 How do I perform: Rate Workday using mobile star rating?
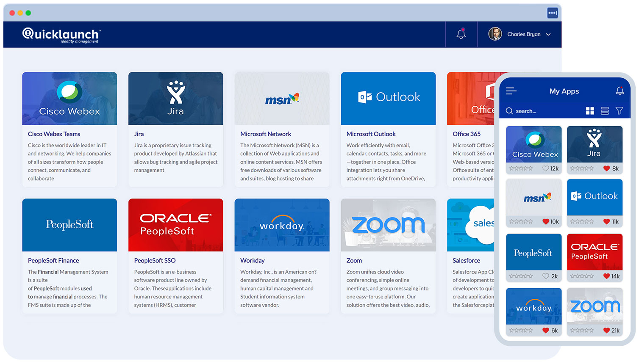[521, 331]
